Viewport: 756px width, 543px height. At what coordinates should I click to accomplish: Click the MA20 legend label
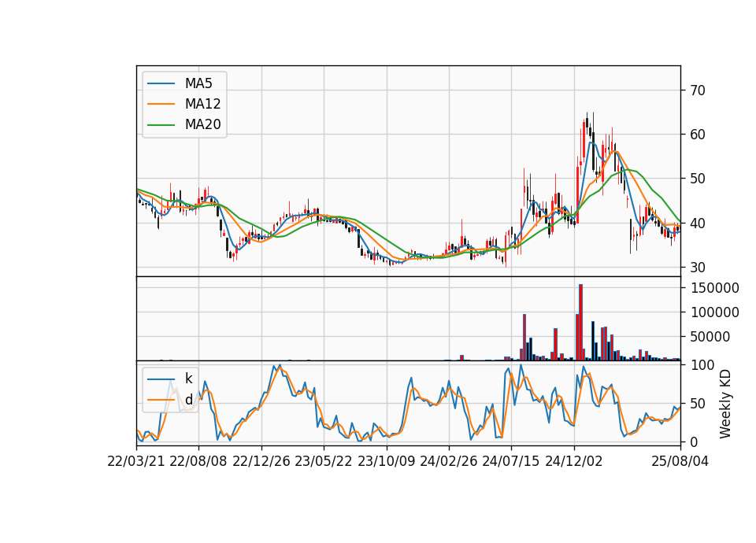click(x=202, y=124)
